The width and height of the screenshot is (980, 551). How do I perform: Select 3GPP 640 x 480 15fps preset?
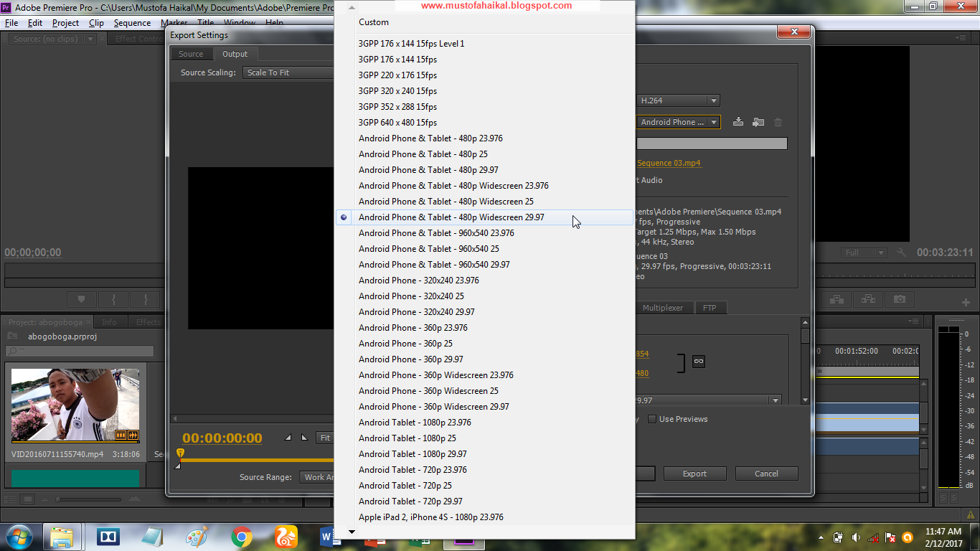(485, 123)
